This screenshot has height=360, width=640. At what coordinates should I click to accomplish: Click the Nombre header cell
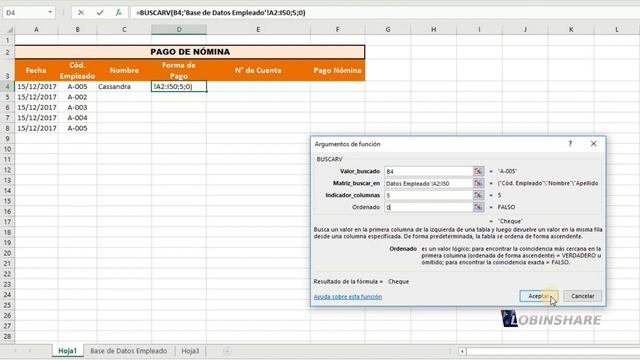[124, 70]
